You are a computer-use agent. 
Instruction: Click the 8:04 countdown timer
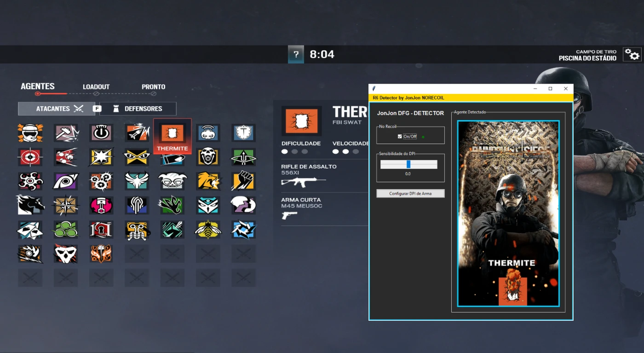click(x=322, y=54)
